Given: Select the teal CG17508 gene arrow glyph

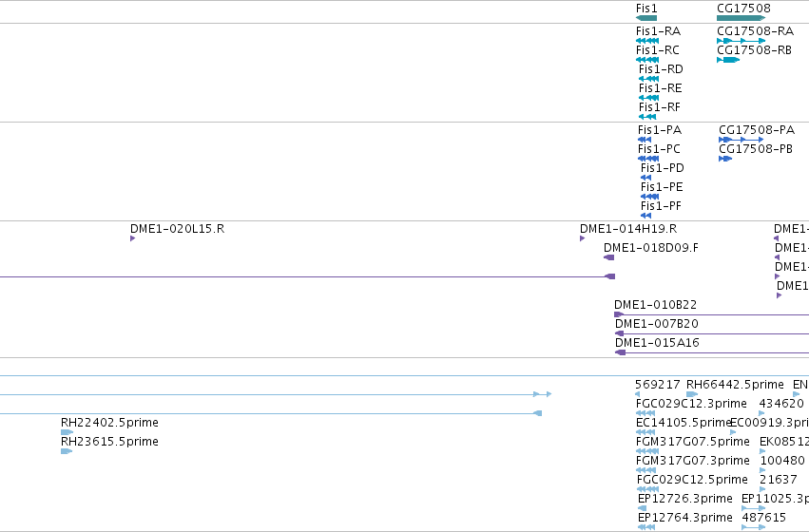Looking at the screenshot, I should pyautogui.click(x=741, y=18).
